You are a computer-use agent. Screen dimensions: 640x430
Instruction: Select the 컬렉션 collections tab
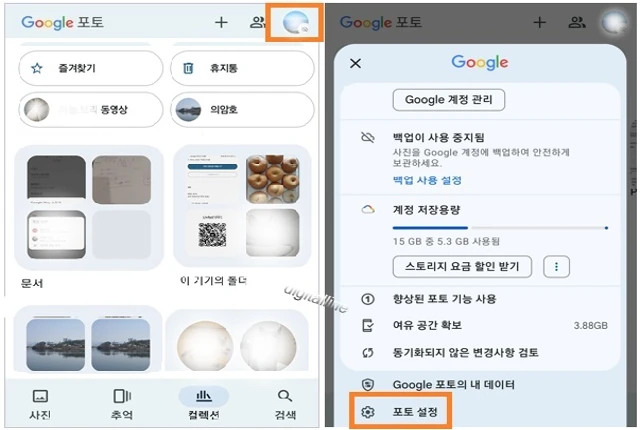click(x=204, y=404)
